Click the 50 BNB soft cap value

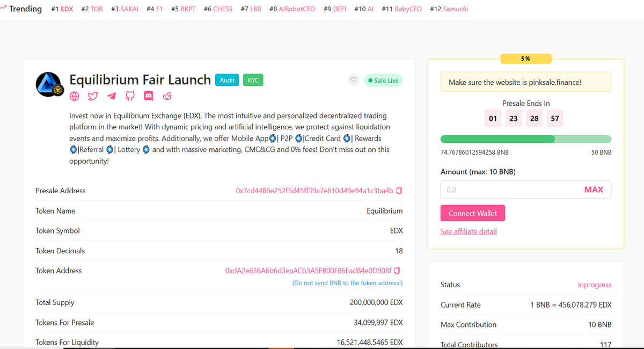601,152
